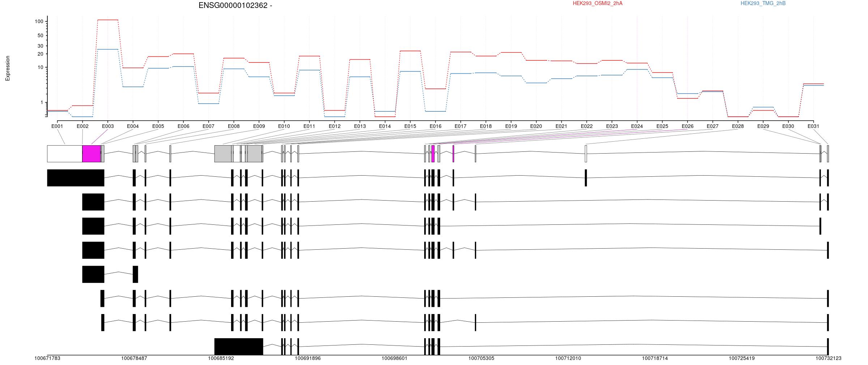Click exon label E023

tap(612, 126)
